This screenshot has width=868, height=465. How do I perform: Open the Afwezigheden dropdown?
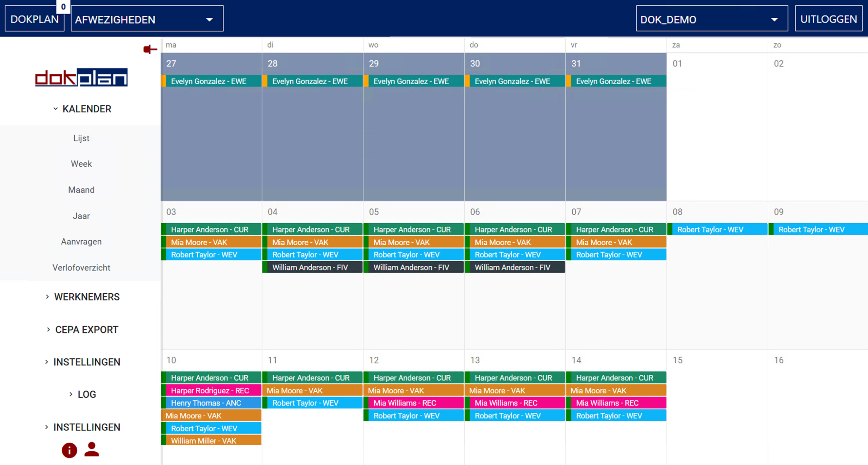(x=147, y=19)
